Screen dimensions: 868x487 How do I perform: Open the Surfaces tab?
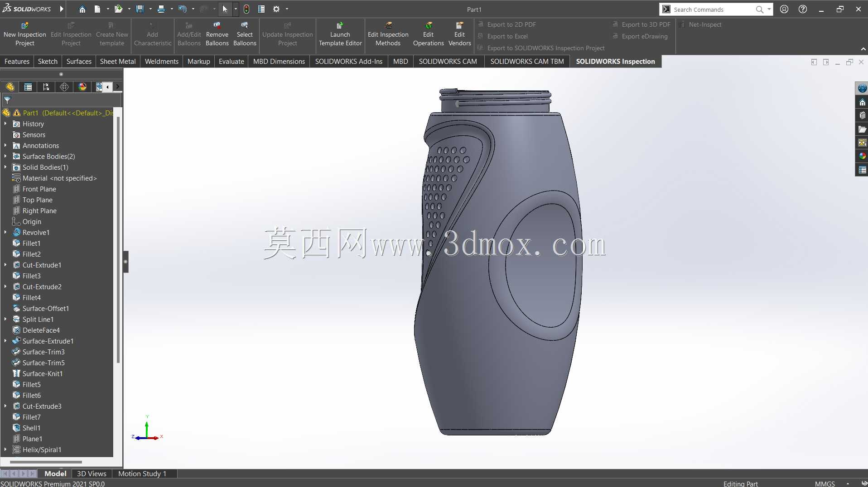coord(79,62)
